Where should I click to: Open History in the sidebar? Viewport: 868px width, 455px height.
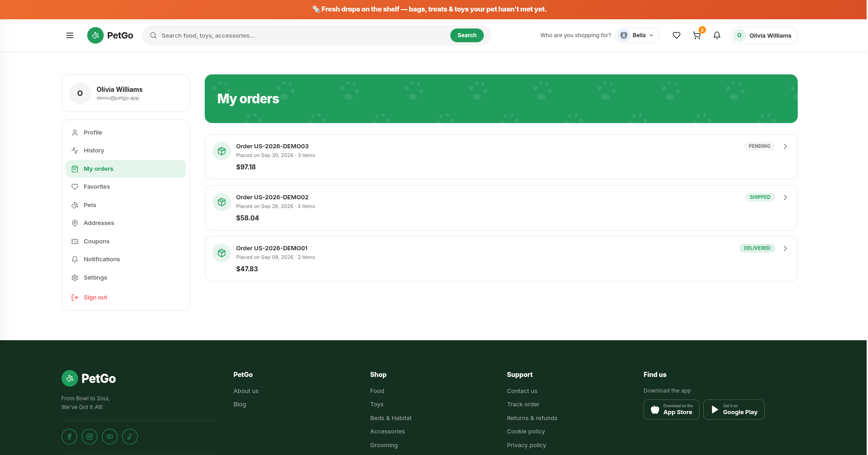pyautogui.click(x=126, y=151)
